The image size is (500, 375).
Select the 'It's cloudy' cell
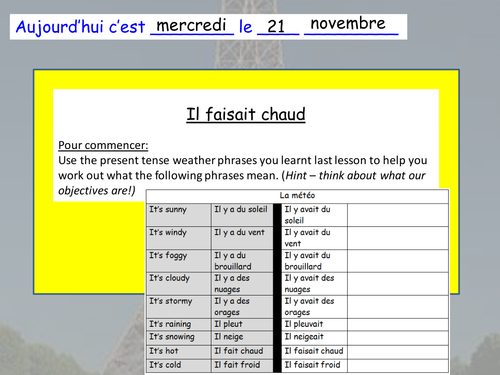point(179,284)
